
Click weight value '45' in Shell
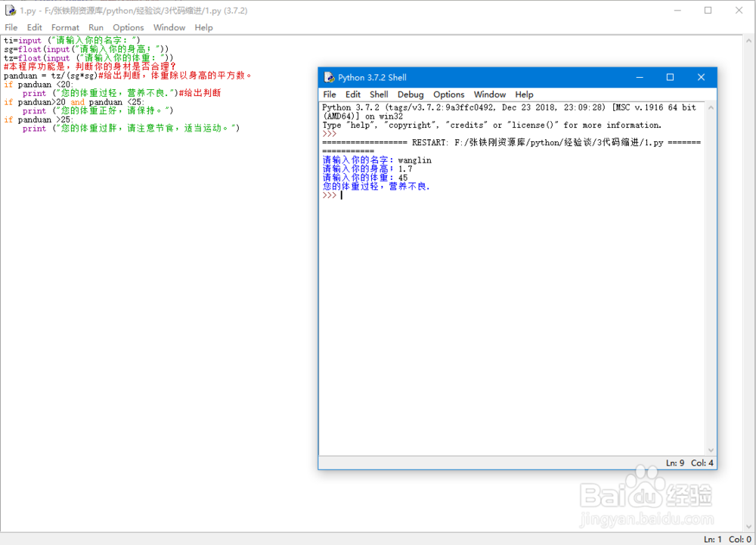coord(403,178)
